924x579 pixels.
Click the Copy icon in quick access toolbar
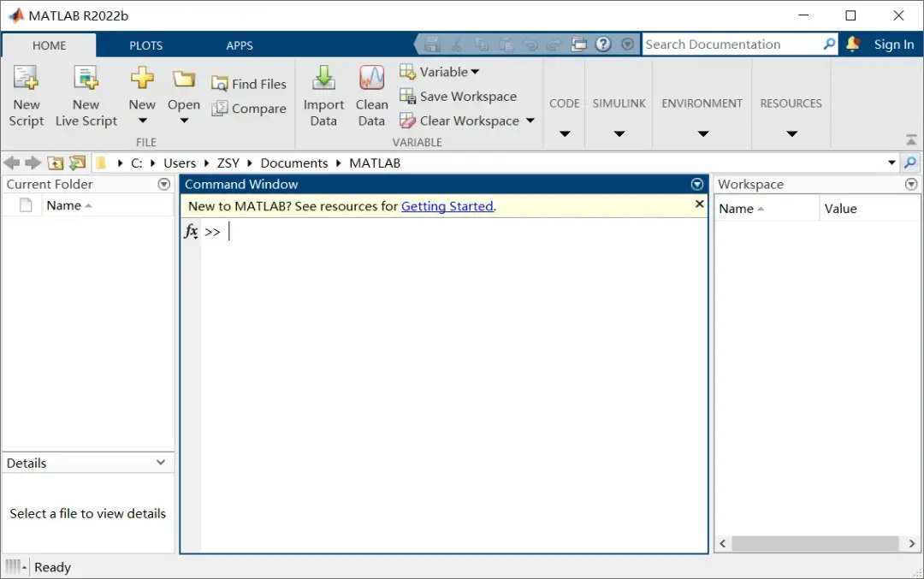click(x=482, y=44)
